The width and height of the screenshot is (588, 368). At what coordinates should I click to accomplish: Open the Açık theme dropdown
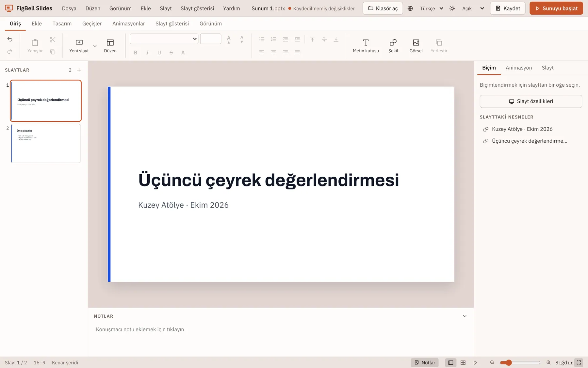(473, 9)
